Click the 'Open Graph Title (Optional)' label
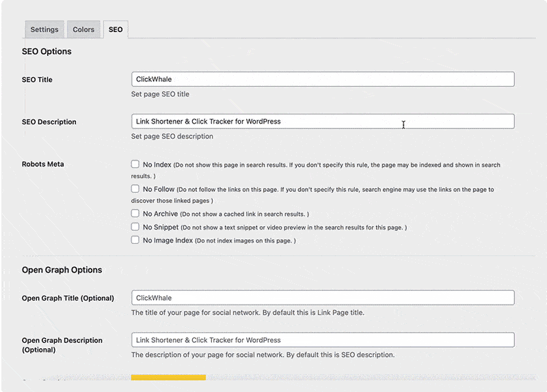547x392 pixels. [x=68, y=298]
